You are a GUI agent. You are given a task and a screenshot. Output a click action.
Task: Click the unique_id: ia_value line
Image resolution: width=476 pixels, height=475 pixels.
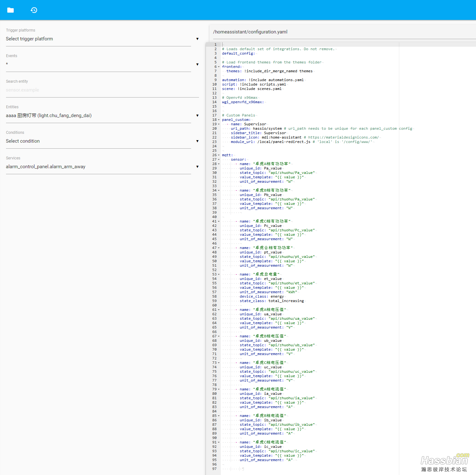click(x=261, y=394)
